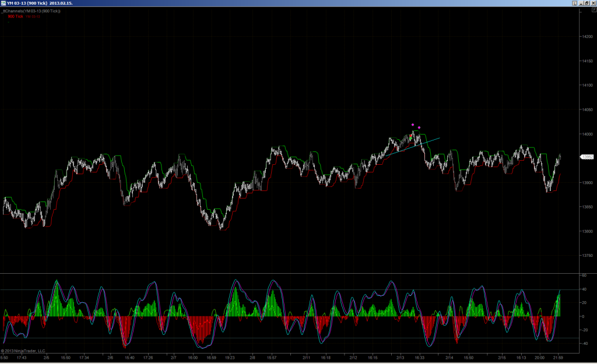Select the cyan trend line on the chart
Screen dimensions: 597x364
(413, 147)
